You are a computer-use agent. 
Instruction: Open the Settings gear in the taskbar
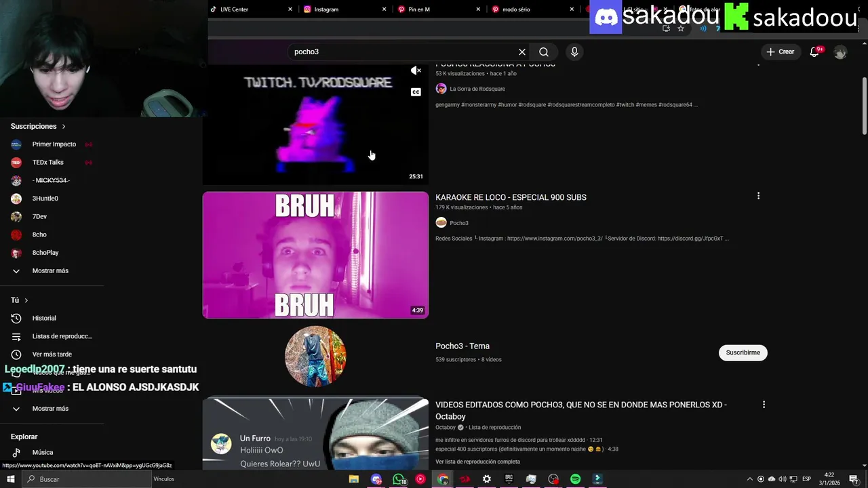[486, 479]
